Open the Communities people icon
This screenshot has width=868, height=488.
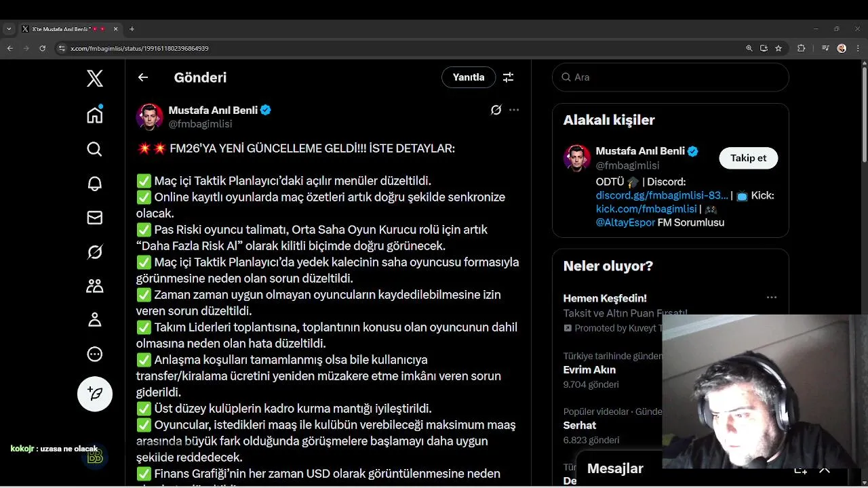click(x=95, y=286)
